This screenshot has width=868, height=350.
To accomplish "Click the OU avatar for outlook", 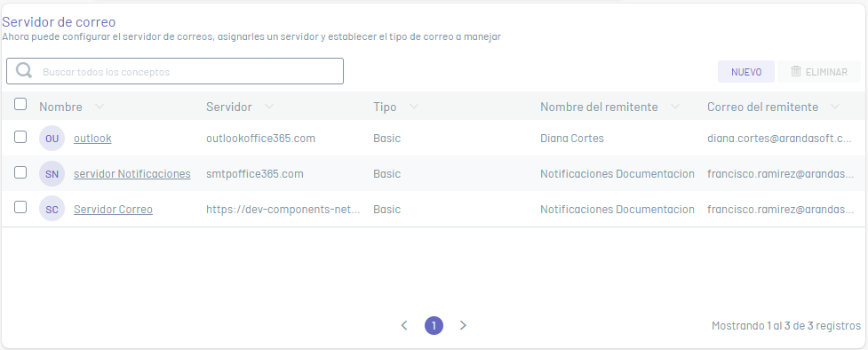I will [52, 139].
